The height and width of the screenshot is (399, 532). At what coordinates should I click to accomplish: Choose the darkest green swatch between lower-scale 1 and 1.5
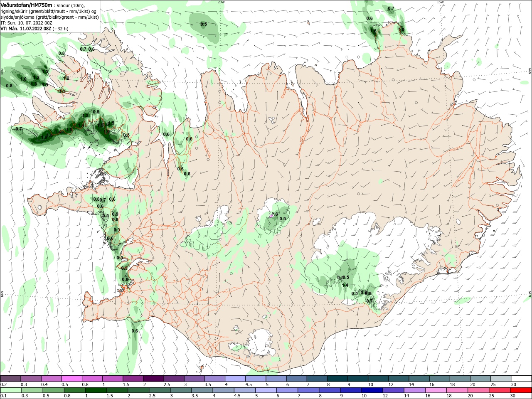pyautogui.click(x=96, y=390)
